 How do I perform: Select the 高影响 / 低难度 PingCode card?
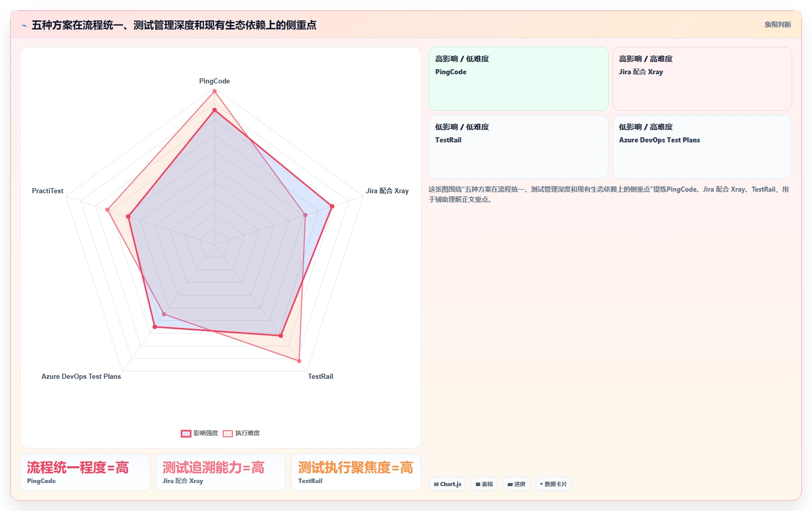518,79
